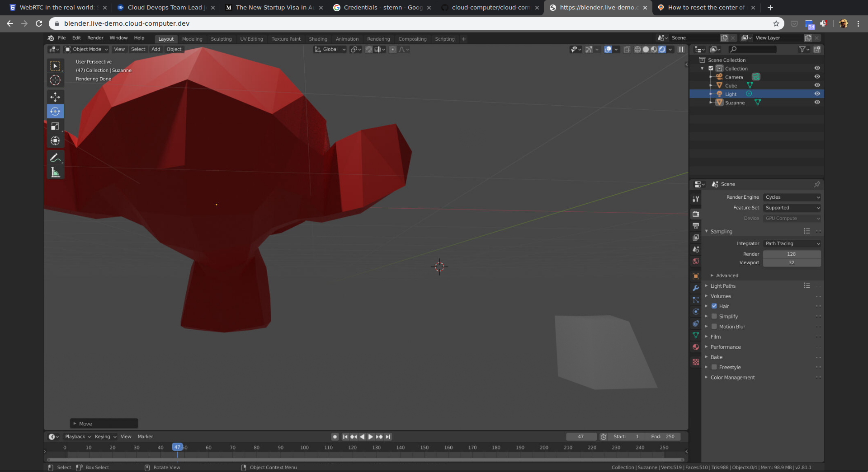Image resolution: width=868 pixels, height=472 pixels.
Task: Select the Scale tool
Action: point(55,126)
